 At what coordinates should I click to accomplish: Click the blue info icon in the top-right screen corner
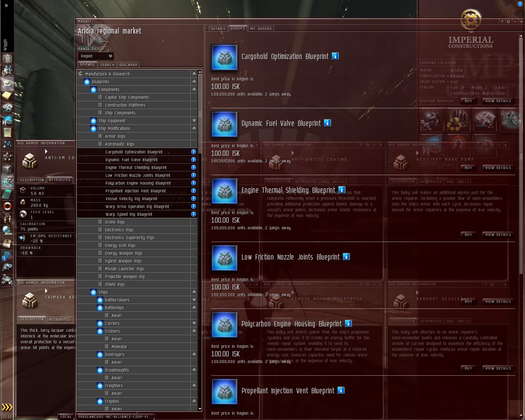point(520,4)
